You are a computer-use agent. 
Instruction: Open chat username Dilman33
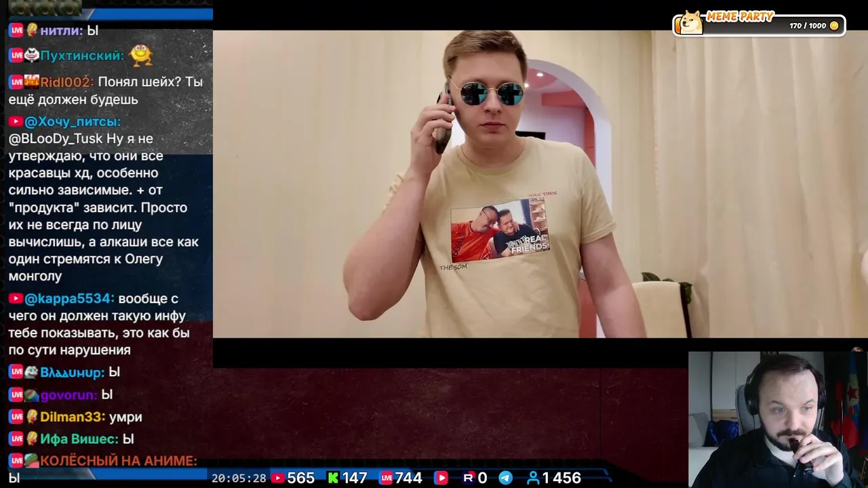[x=73, y=417]
